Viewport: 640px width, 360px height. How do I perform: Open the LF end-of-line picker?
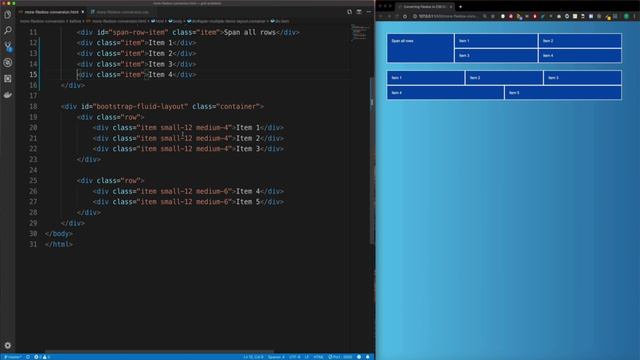point(307,357)
